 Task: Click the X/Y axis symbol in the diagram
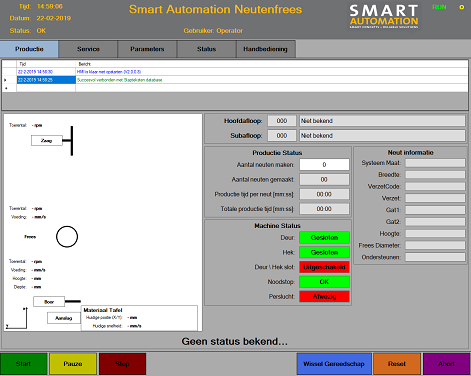click(x=17, y=318)
